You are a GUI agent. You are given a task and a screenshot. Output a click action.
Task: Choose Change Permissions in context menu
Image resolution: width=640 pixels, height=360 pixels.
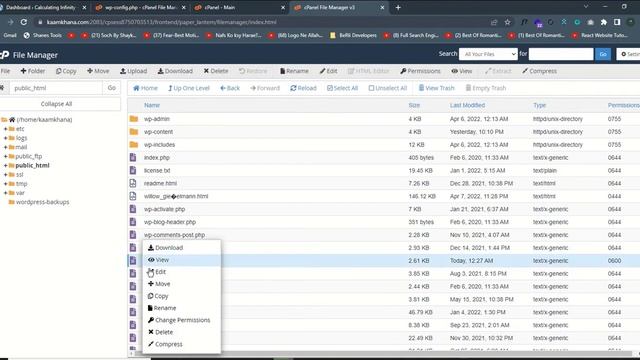coord(179,320)
